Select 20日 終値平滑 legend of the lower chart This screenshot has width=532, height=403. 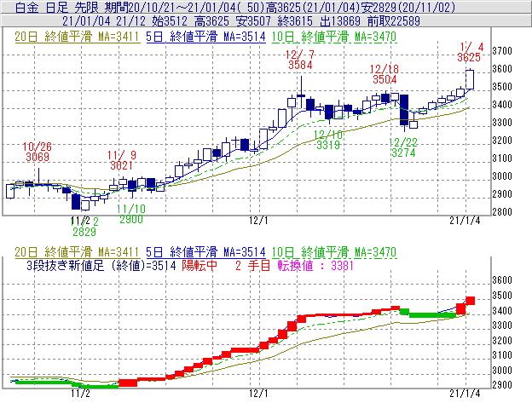click(77, 252)
